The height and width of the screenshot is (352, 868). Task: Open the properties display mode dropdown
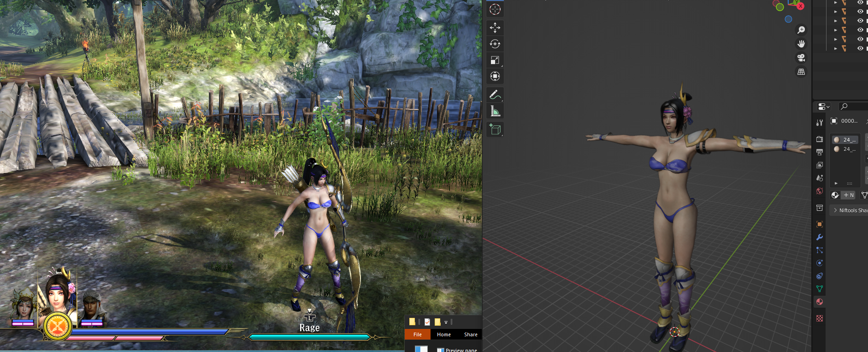click(824, 107)
